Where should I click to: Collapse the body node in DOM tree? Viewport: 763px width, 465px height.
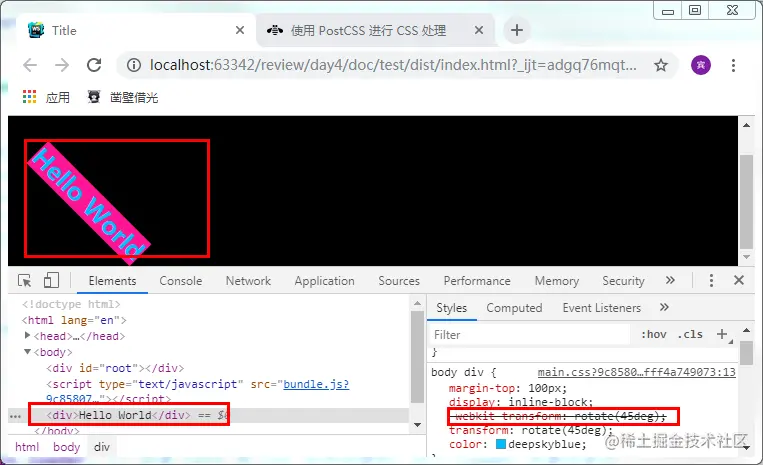coord(28,351)
